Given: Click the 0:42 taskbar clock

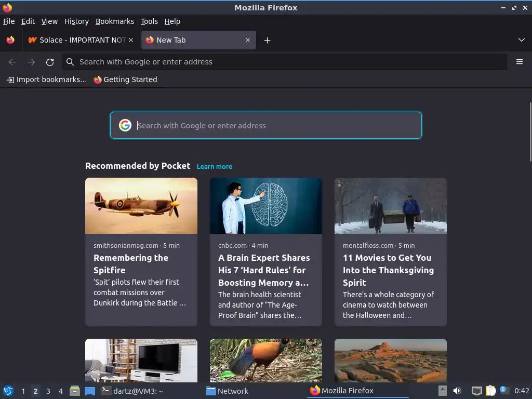Looking at the screenshot, I should click(x=522, y=391).
